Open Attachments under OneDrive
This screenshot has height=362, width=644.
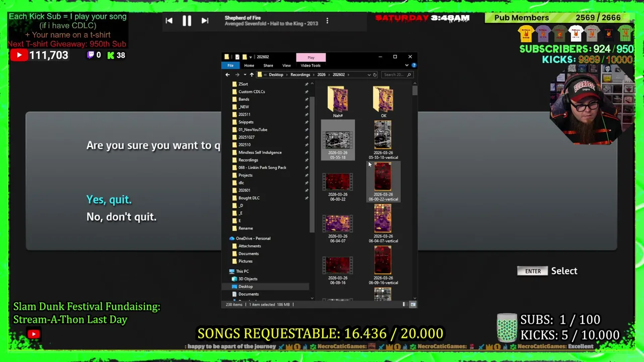[x=250, y=246]
